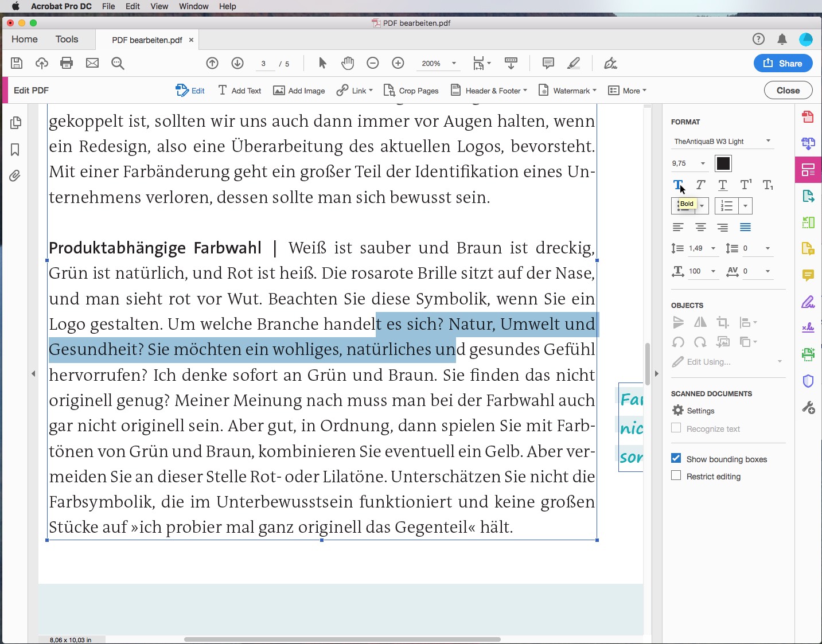Open the Export PDF panel icon
This screenshot has height=644, width=822.
[x=808, y=196]
